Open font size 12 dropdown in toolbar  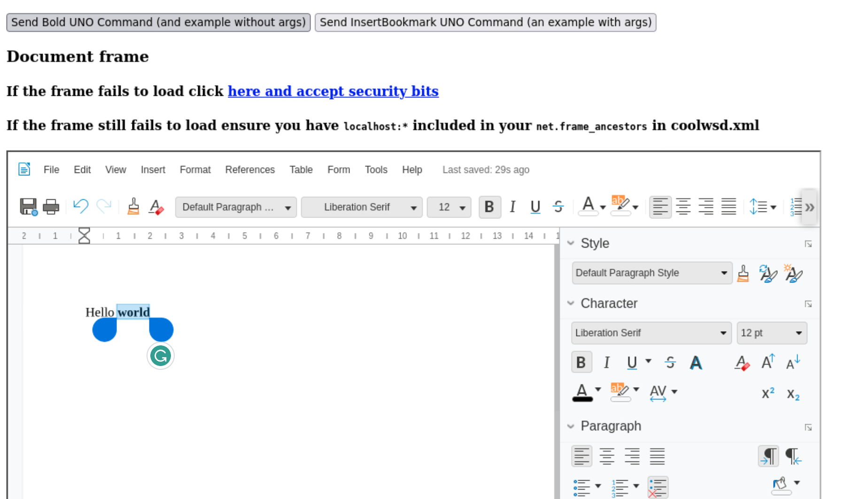pos(449,207)
